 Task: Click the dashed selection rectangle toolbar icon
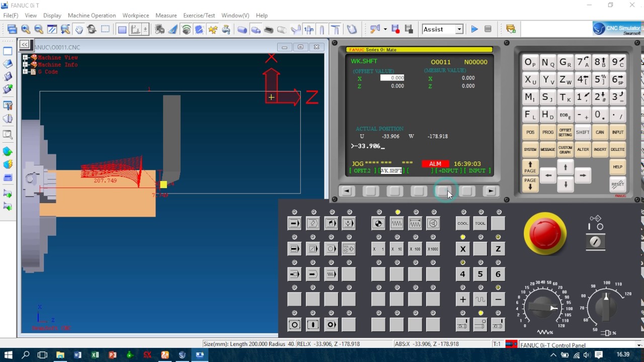105,29
